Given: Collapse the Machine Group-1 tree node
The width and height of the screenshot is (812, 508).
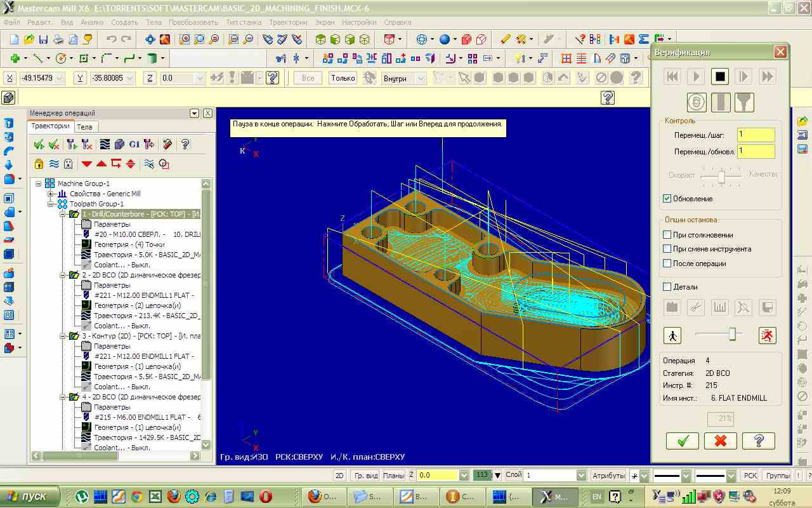Looking at the screenshot, I should pyautogui.click(x=39, y=184).
